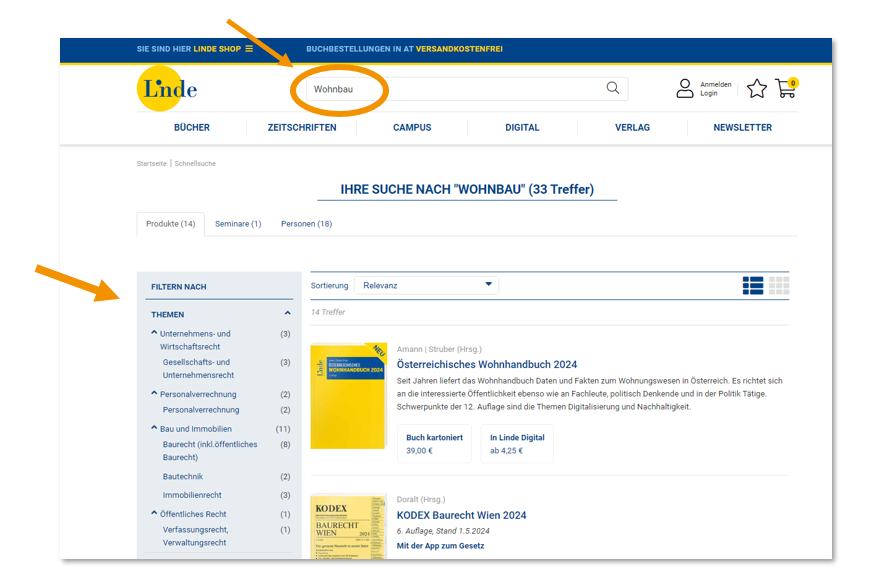The image size is (881, 587).
Task: Click the Anmelden Login link
Action: [x=715, y=89]
